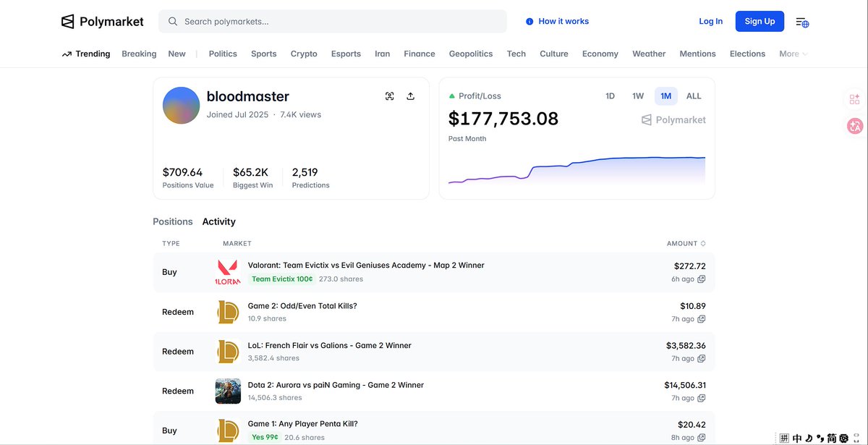This screenshot has height=445, width=868.
Task: Click the green Profit/Loss triangle icon
Action: click(452, 96)
